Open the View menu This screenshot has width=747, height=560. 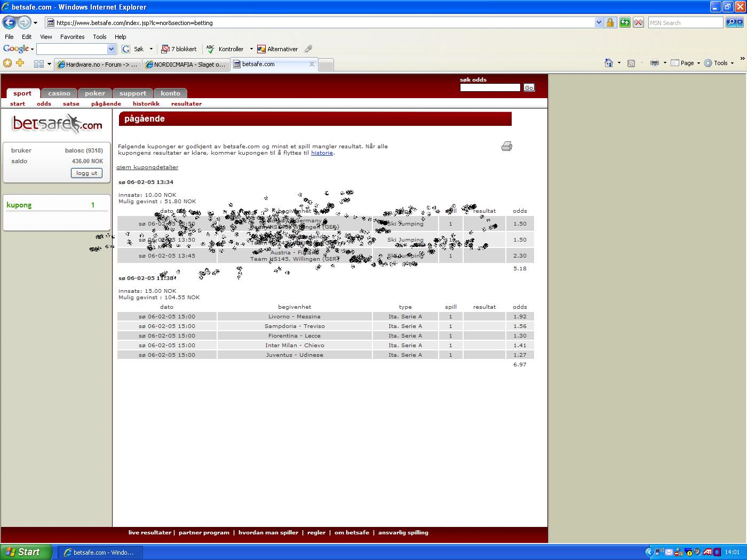[x=46, y=37]
